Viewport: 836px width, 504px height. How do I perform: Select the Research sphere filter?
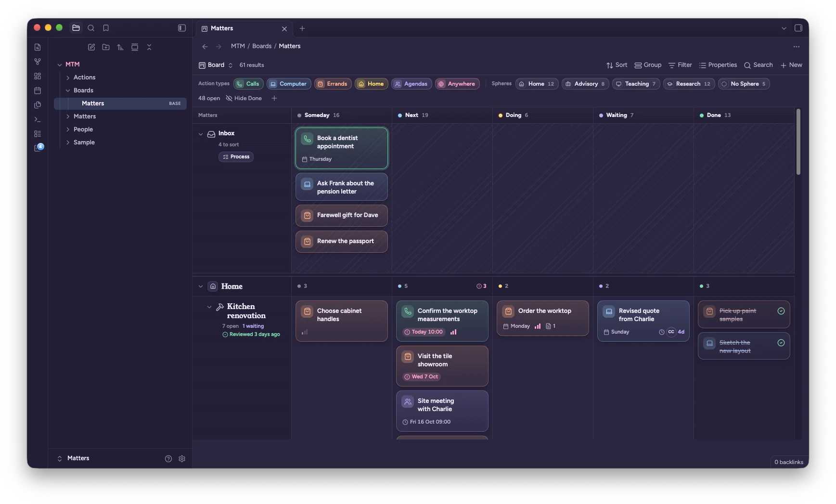point(689,84)
